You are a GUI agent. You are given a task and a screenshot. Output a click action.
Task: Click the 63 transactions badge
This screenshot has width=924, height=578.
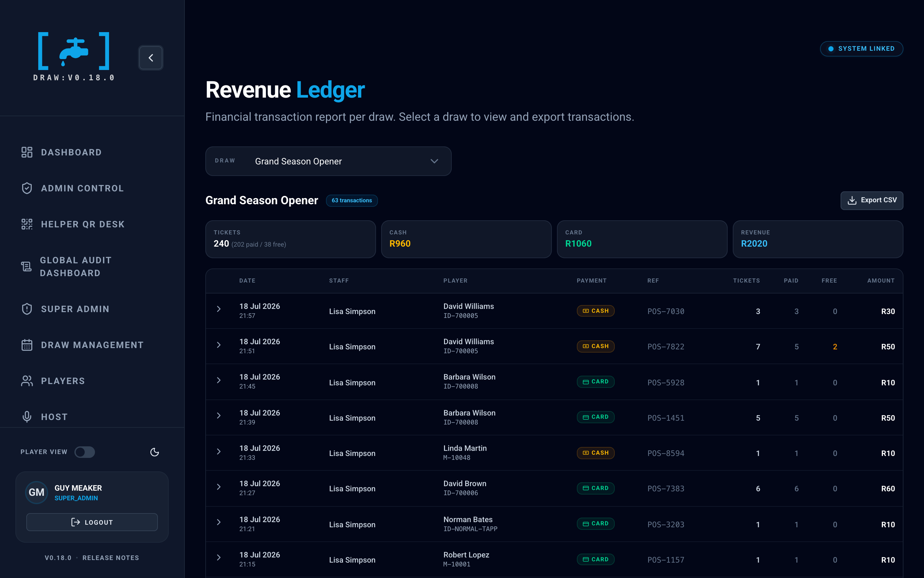(352, 200)
